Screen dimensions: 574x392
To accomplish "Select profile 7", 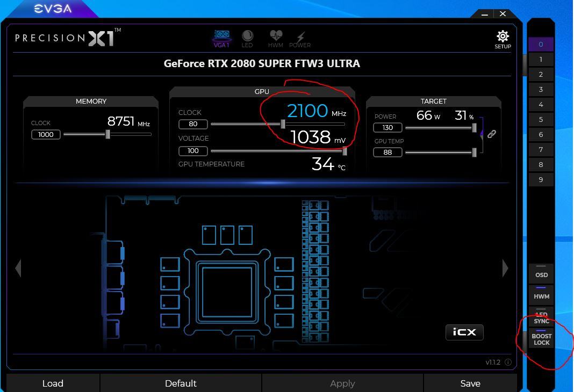I will click(x=541, y=149).
